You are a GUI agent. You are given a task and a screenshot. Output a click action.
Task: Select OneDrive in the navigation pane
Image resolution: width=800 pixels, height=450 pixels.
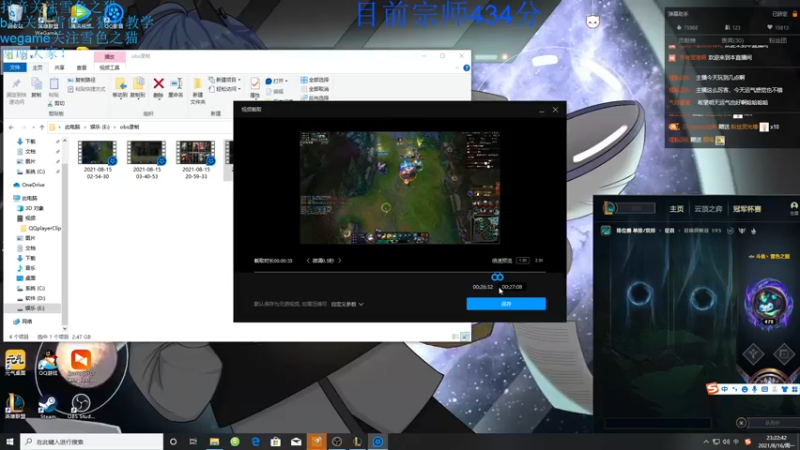point(29,185)
